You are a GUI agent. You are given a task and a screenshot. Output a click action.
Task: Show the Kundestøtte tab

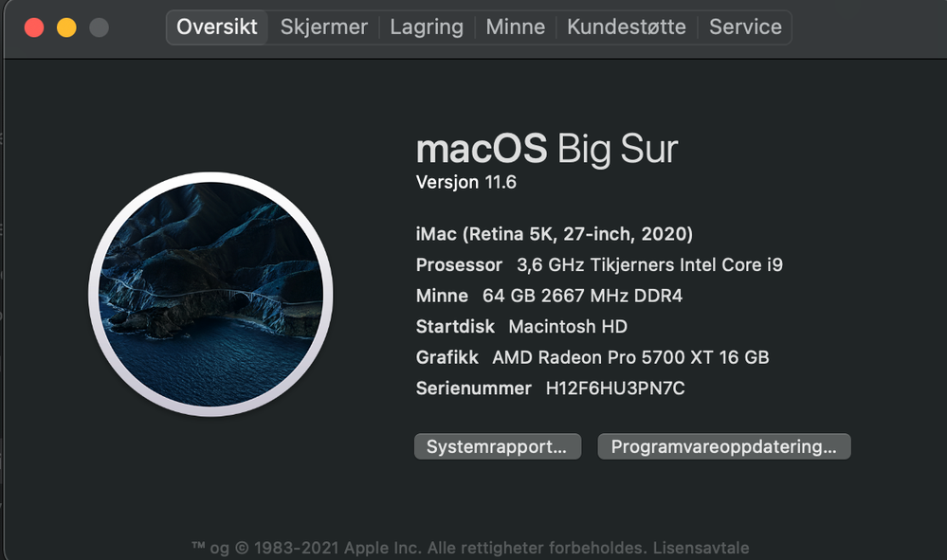[x=627, y=27]
